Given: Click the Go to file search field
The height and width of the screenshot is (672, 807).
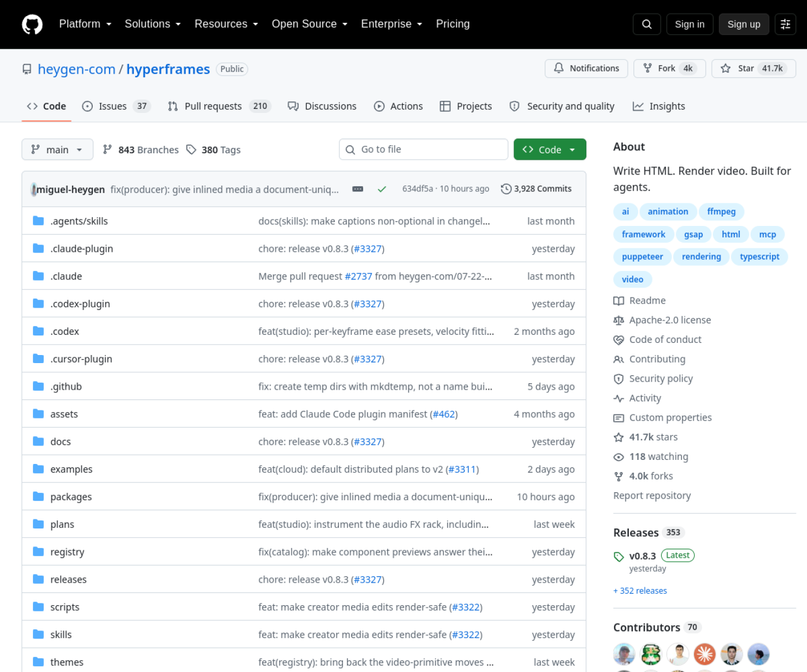Looking at the screenshot, I should (x=424, y=149).
